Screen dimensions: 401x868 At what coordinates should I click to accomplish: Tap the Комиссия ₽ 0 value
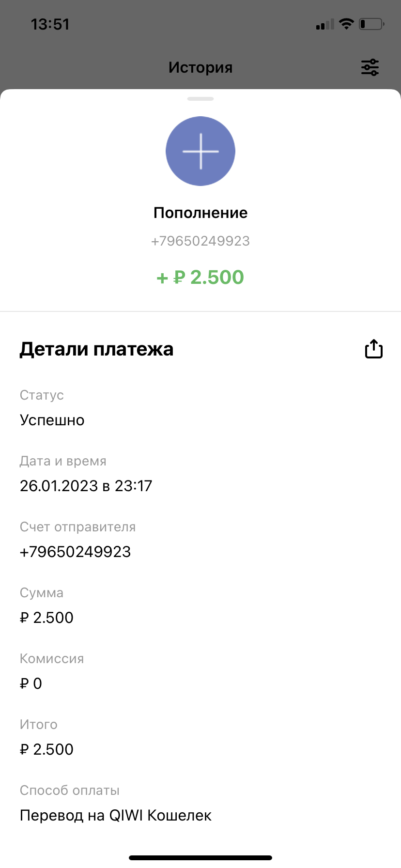pos(31,683)
